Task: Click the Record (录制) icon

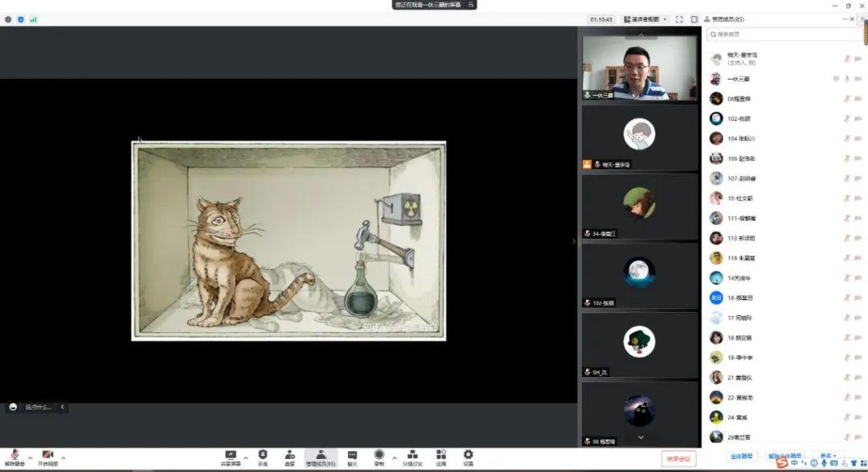Action: [x=379, y=455]
